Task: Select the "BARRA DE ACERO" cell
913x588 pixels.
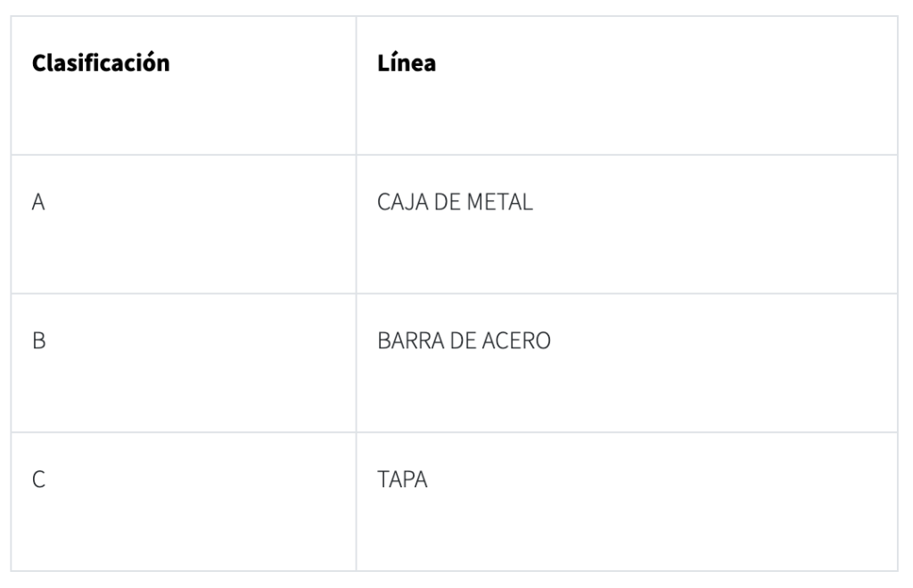Action: 464,341
